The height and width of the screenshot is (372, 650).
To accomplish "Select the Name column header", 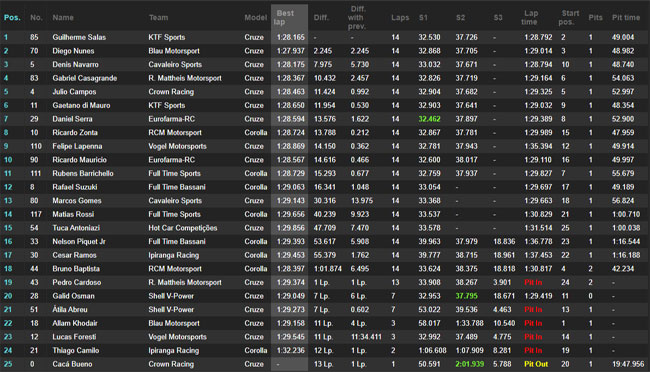I will click(x=63, y=17).
